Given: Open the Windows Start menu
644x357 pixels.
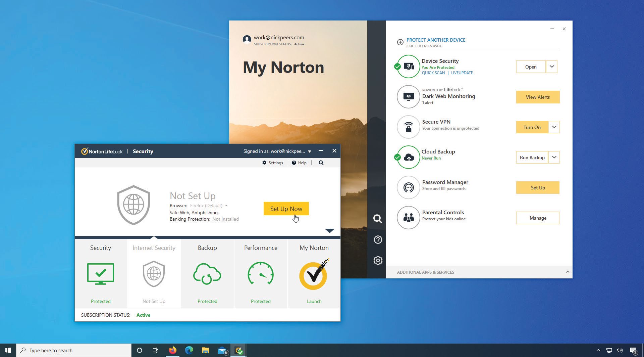Looking at the screenshot, I should 8,350.
